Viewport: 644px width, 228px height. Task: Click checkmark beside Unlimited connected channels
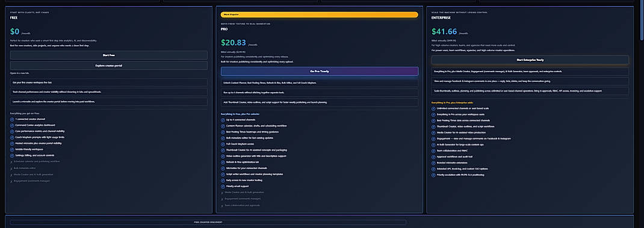coord(433,108)
